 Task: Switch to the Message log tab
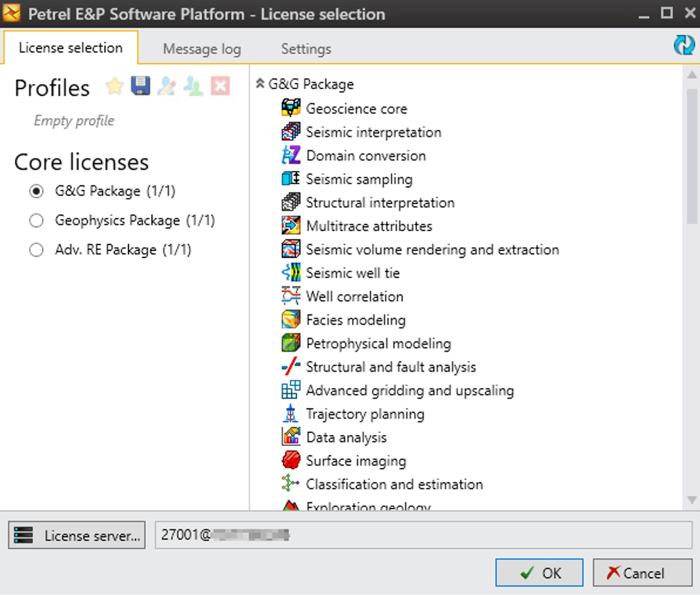point(201,49)
